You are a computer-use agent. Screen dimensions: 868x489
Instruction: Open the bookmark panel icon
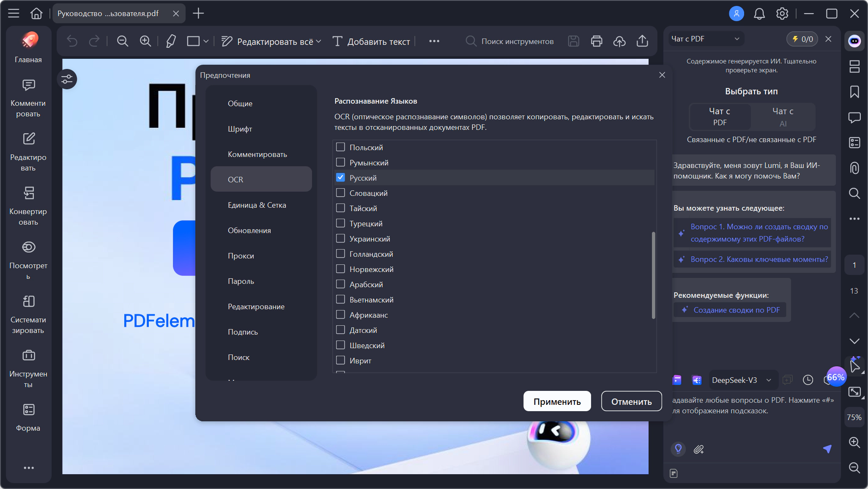(854, 92)
